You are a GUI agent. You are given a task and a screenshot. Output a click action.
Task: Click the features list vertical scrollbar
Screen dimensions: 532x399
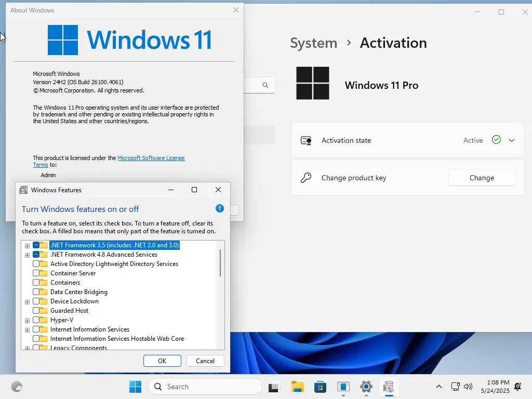point(220,263)
